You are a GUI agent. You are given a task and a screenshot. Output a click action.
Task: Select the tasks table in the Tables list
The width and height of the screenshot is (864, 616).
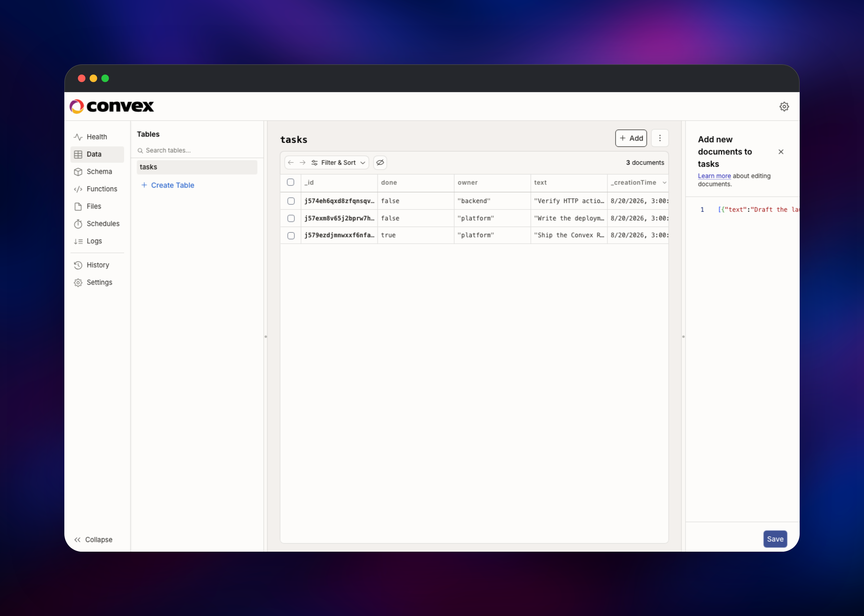(197, 167)
